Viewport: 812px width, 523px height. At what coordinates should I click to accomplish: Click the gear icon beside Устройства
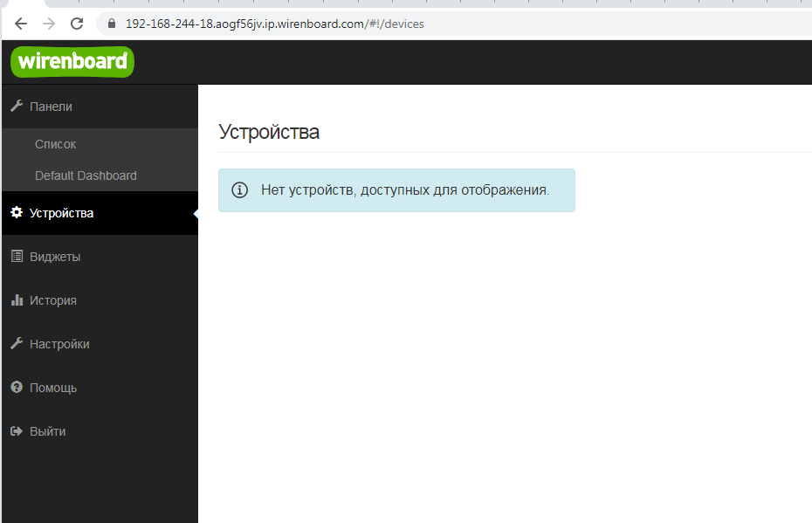(16, 213)
